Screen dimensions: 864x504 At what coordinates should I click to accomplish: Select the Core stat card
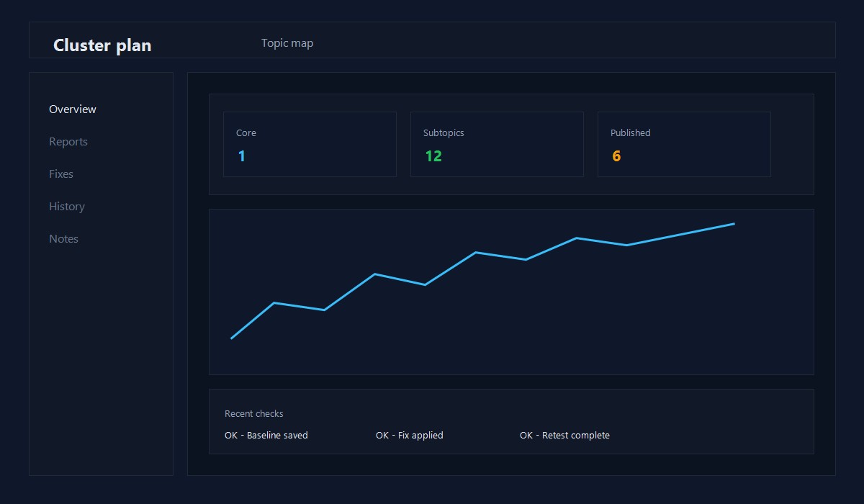310,144
